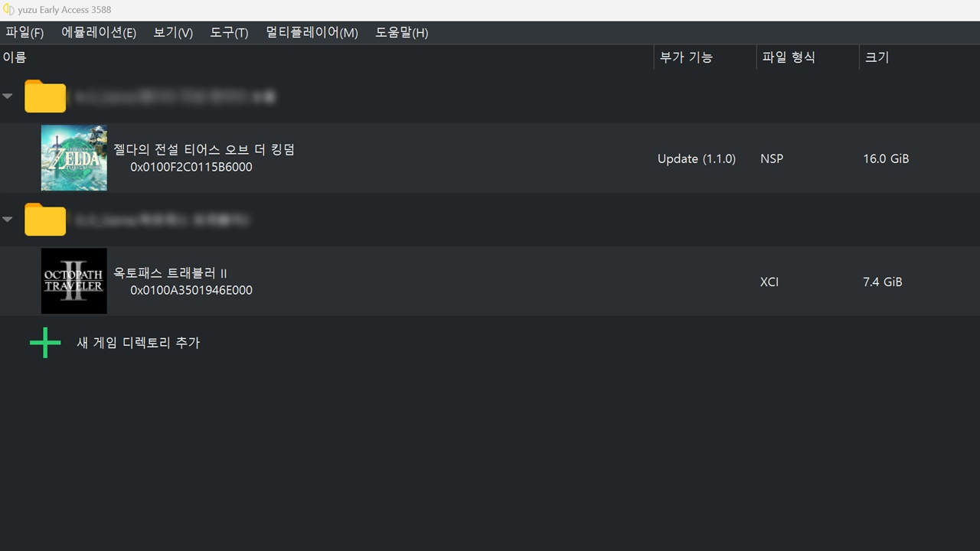Collapse the game directory above Octopath Traveler
The width and height of the screenshot is (980, 551).
pos(8,220)
